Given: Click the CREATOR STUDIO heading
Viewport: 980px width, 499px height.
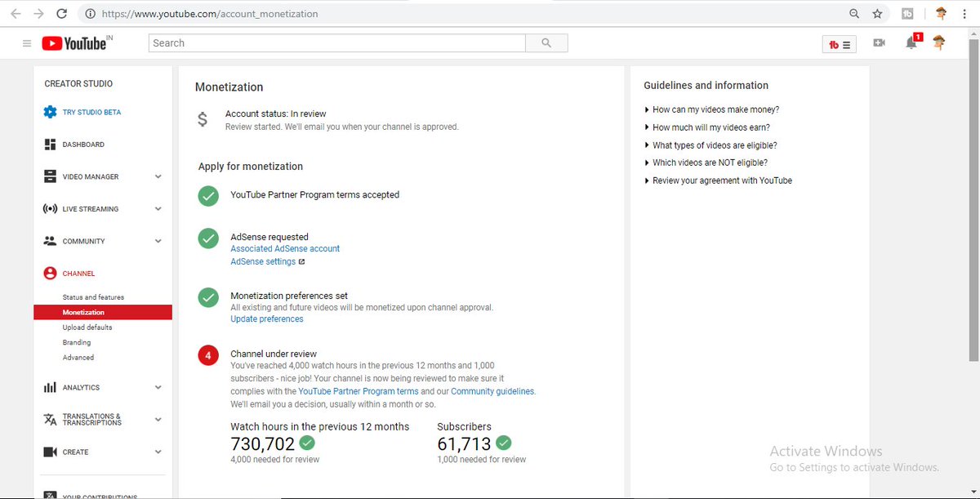Looking at the screenshot, I should 78,83.
